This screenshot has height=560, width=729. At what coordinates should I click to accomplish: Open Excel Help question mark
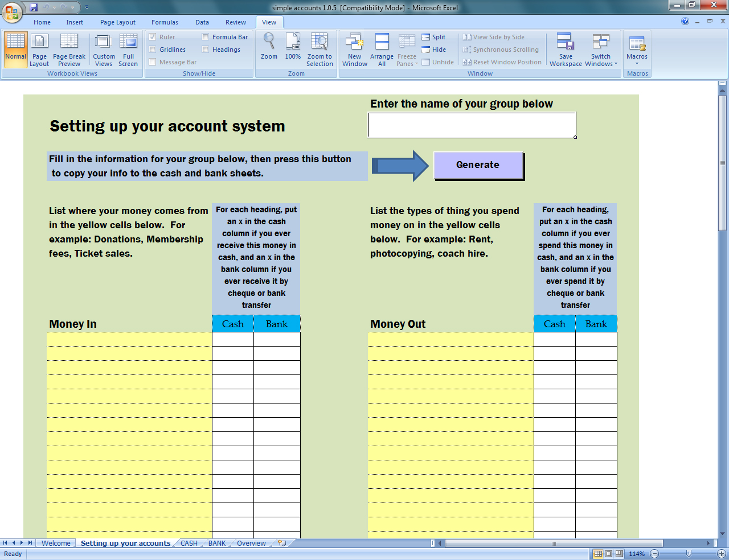[685, 22]
